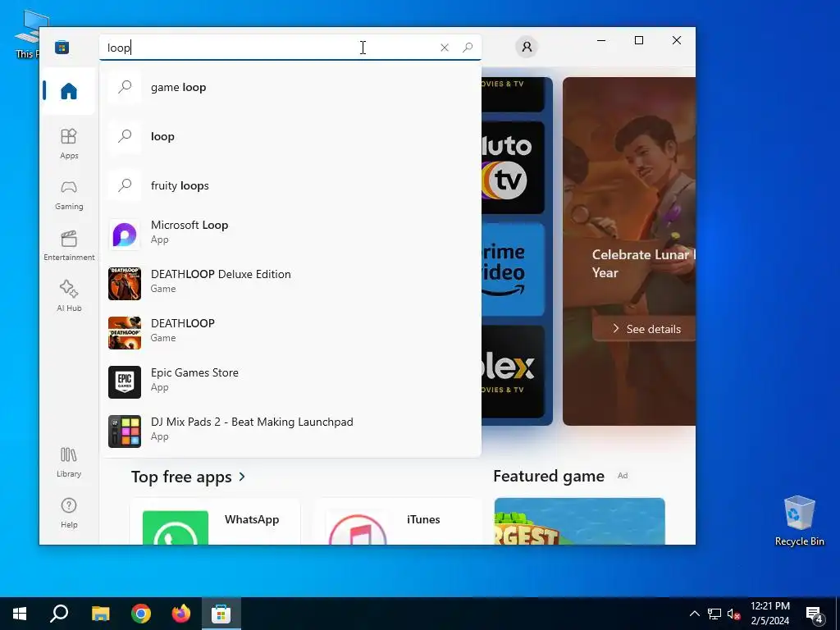Choose DEATHLOOP Deluxe Edition result text
This screenshot has height=630, width=840.
[x=221, y=274]
